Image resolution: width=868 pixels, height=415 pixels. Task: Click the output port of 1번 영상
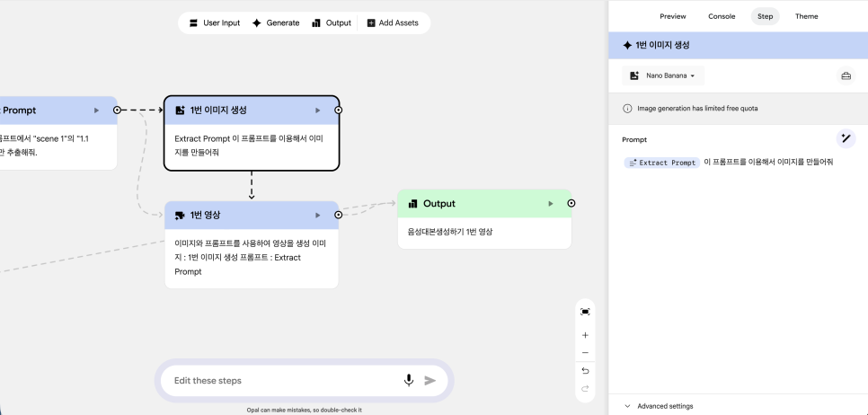(338, 215)
